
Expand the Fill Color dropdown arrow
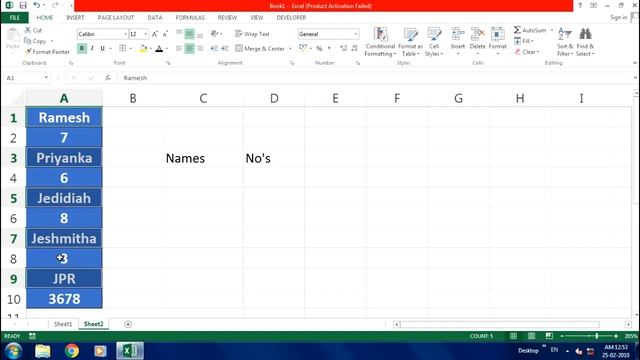[x=150, y=49]
